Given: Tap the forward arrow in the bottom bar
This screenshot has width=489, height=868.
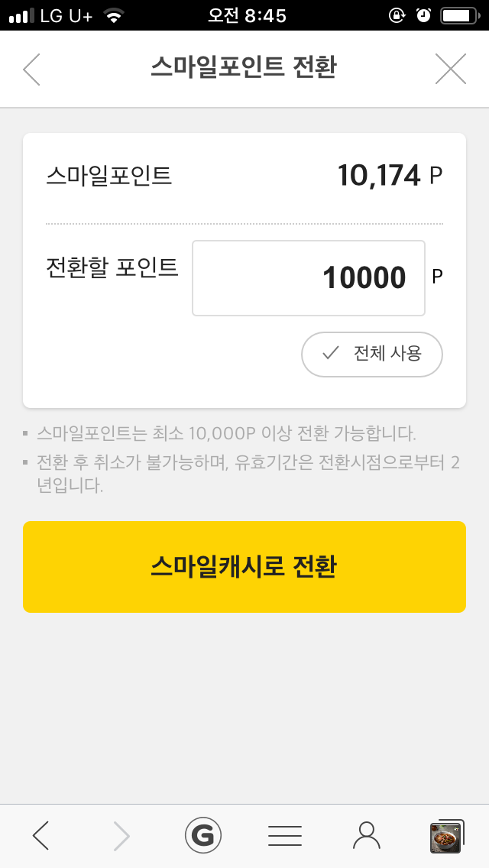Looking at the screenshot, I should coord(121,836).
